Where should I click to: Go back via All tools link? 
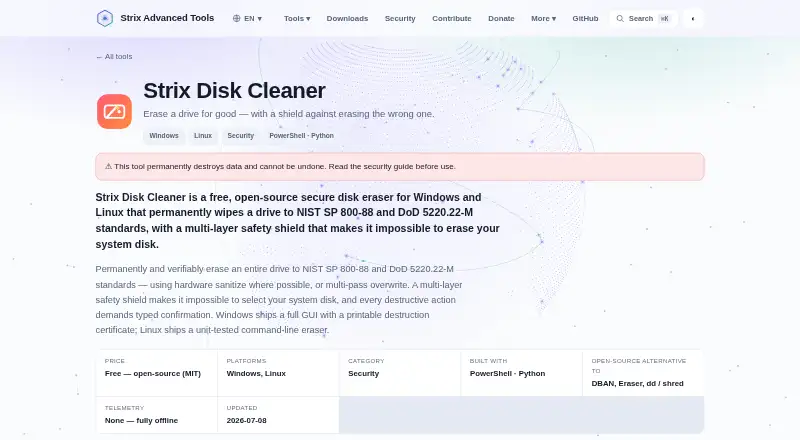click(x=114, y=57)
